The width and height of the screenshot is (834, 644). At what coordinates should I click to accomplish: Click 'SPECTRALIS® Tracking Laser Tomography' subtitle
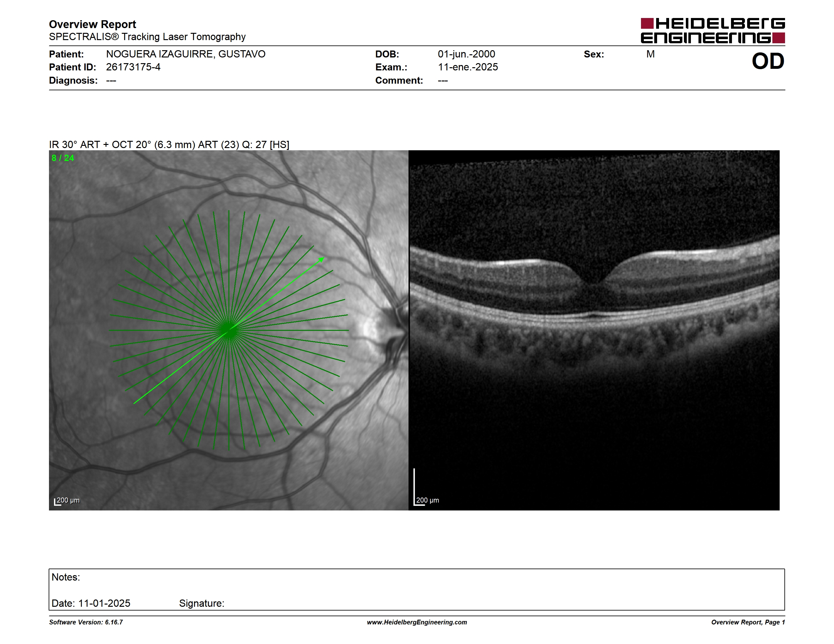tap(148, 37)
